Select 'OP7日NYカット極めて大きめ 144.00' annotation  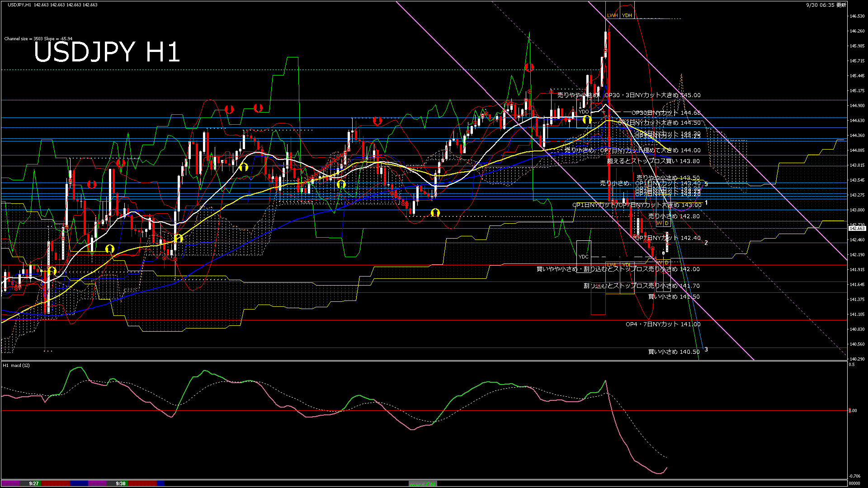tap(650, 150)
